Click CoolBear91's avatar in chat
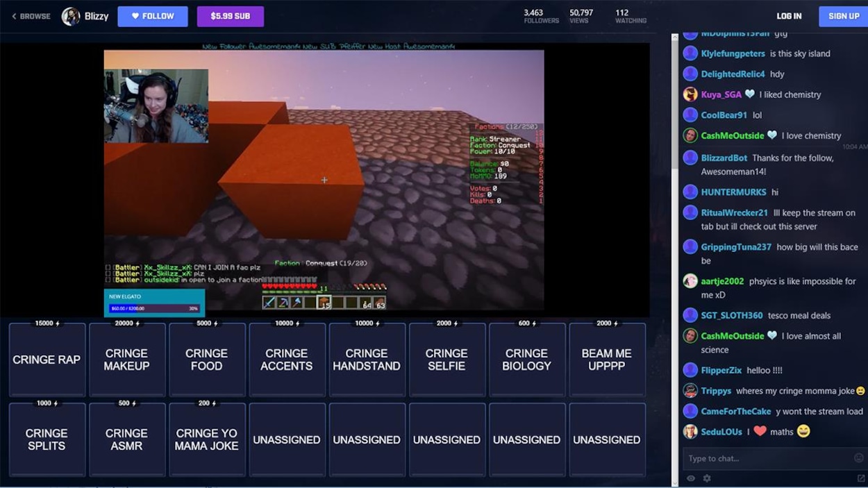868x488 pixels. (x=690, y=115)
